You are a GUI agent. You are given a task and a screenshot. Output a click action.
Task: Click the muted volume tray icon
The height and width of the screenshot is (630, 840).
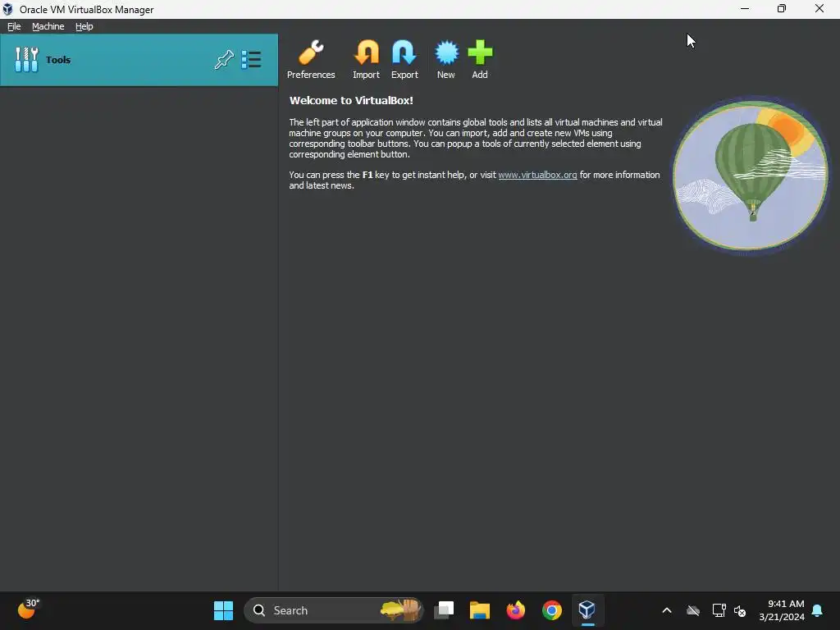point(740,610)
